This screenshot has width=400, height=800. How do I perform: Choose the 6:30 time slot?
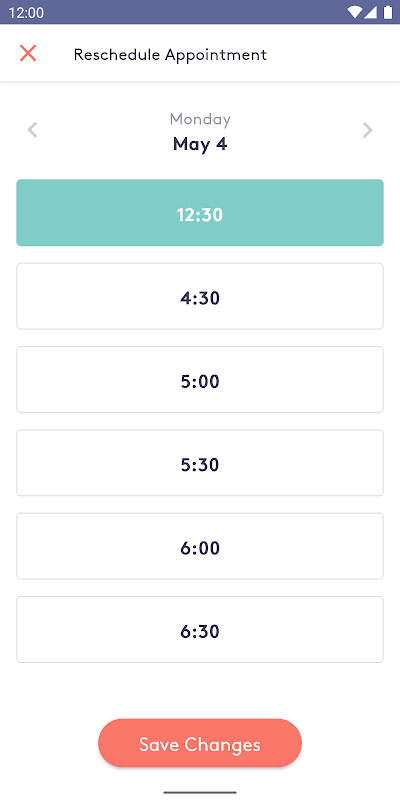pos(200,630)
